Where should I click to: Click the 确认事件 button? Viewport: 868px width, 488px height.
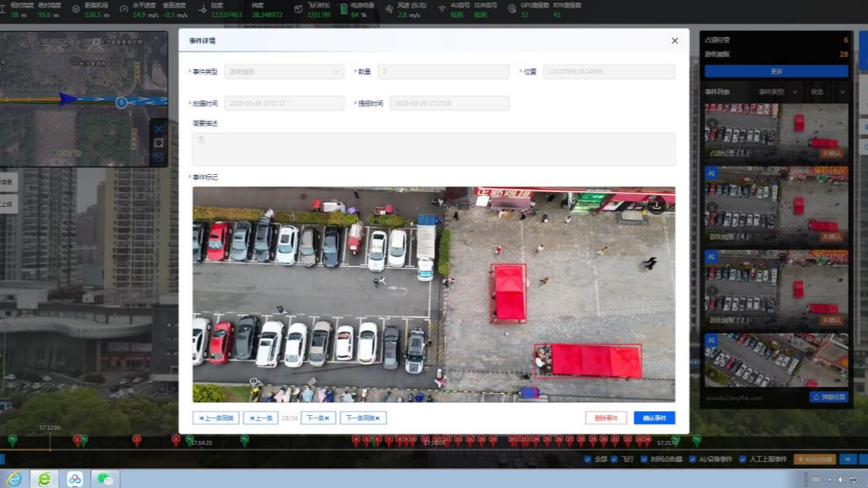pos(654,418)
